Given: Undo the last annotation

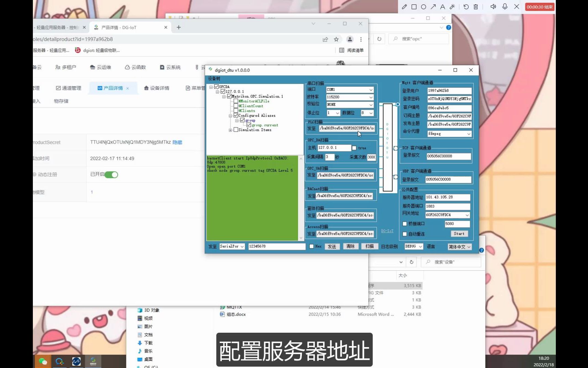Looking at the screenshot, I should click(466, 7).
